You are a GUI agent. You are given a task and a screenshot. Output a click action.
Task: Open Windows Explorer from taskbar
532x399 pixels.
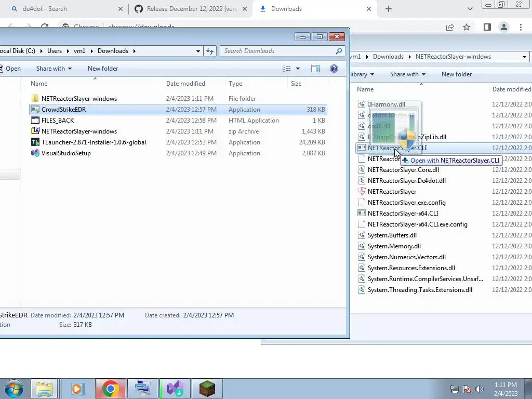click(45, 389)
